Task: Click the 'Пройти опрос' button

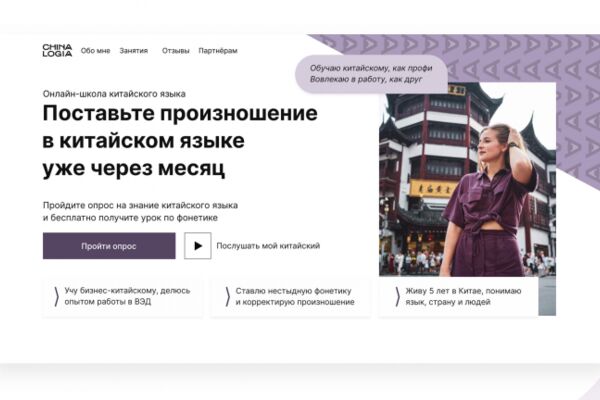Action: (109, 246)
